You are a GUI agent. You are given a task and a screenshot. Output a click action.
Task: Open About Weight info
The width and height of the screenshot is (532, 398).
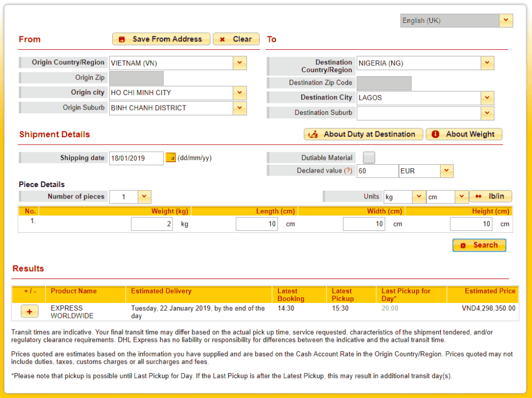click(x=464, y=134)
